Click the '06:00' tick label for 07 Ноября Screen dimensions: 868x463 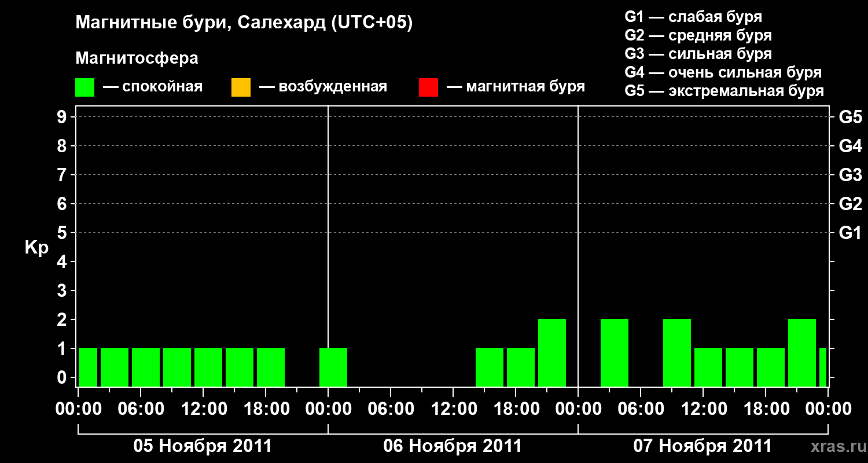pyautogui.click(x=641, y=409)
